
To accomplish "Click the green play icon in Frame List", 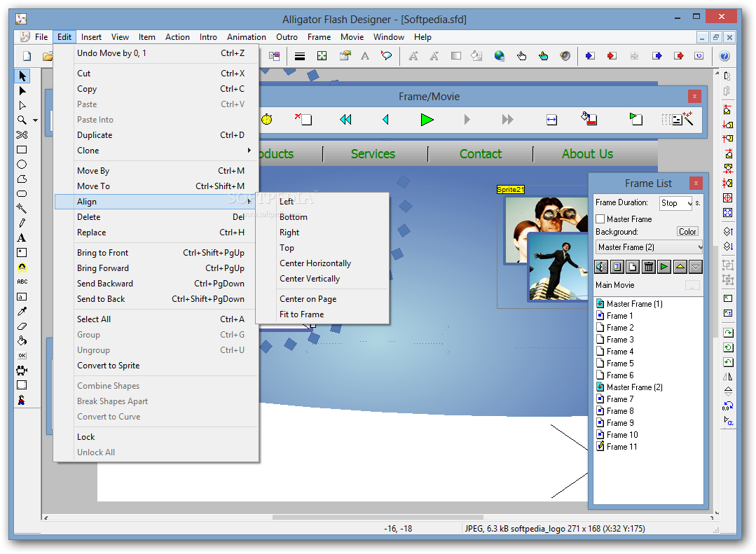I will click(x=664, y=267).
